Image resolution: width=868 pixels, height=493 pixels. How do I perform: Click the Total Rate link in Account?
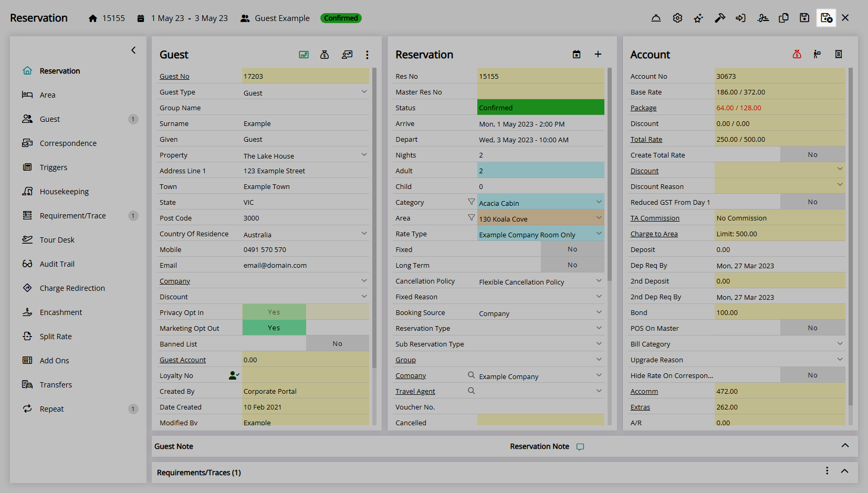tap(646, 139)
